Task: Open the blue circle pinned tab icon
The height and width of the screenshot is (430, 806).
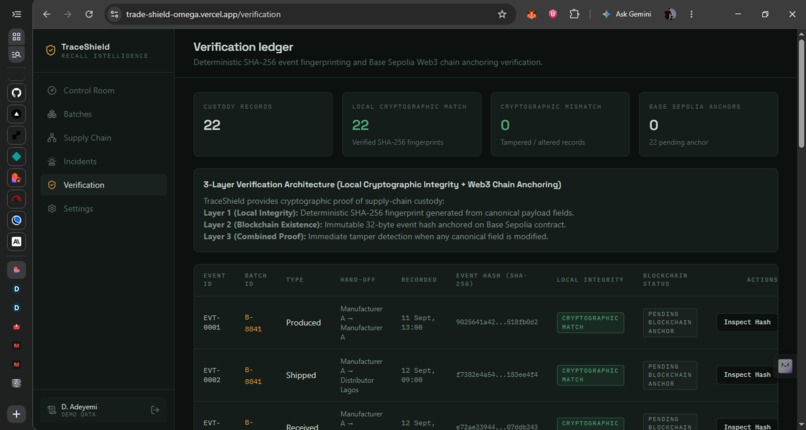Action: pyautogui.click(x=16, y=220)
